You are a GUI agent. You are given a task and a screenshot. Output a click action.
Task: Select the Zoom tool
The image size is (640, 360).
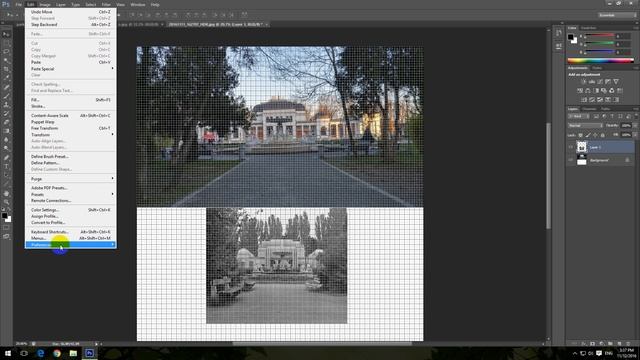6,202
